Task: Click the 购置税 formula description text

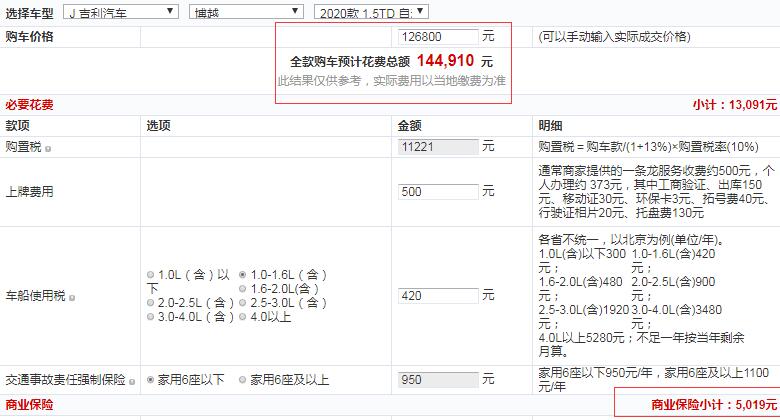Action: pos(648,147)
